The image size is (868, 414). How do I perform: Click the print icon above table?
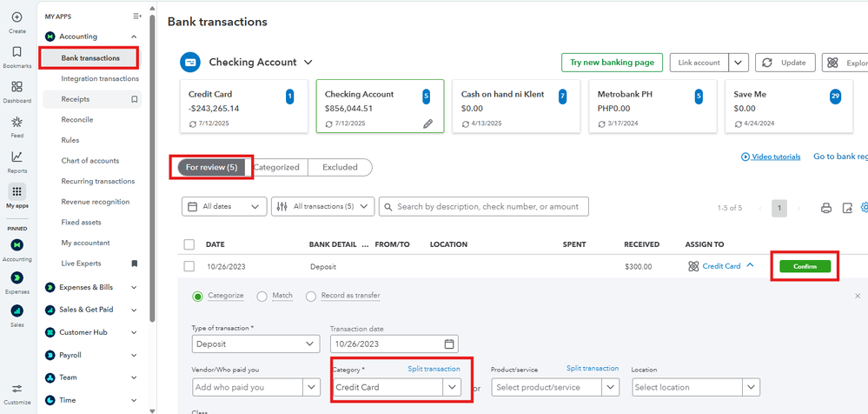coord(826,208)
